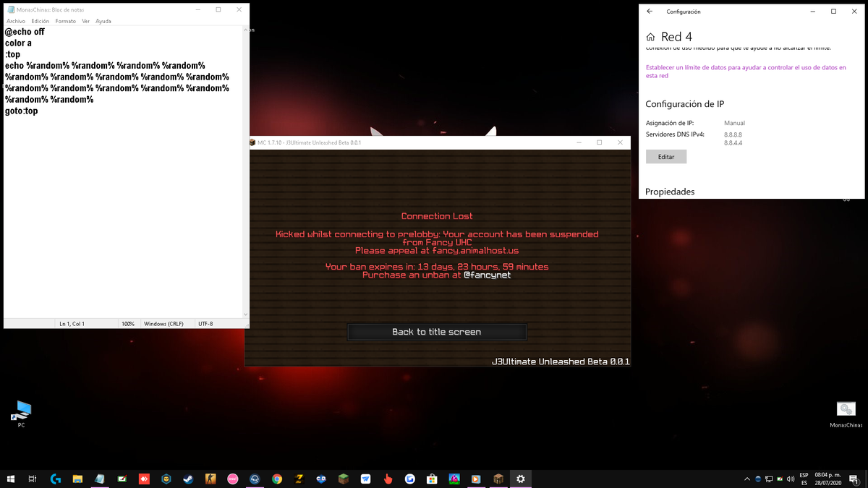The width and height of the screenshot is (868, 488).
Task: Open the Formato menu in Notepad
Action: 66,21
